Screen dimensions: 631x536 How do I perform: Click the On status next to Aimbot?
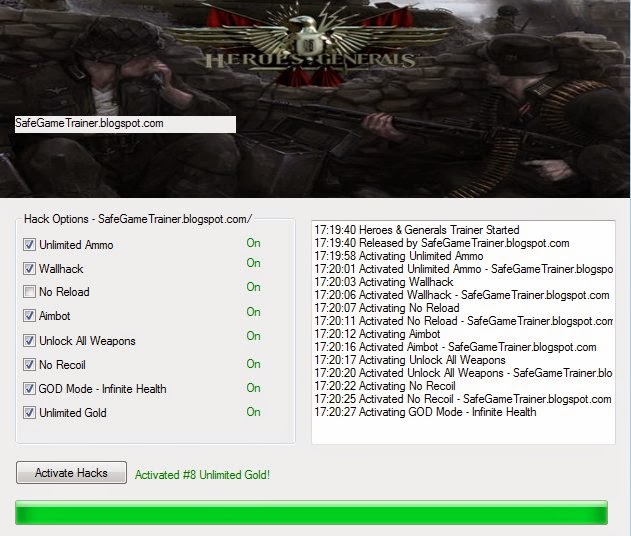click(254, 312)
